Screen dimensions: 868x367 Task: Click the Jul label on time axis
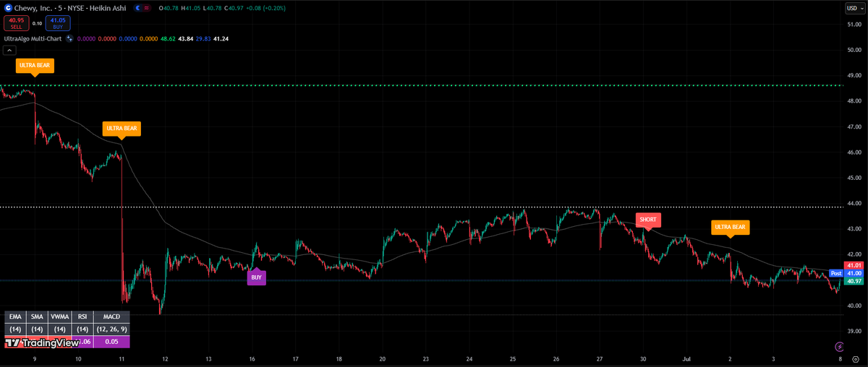686,358
